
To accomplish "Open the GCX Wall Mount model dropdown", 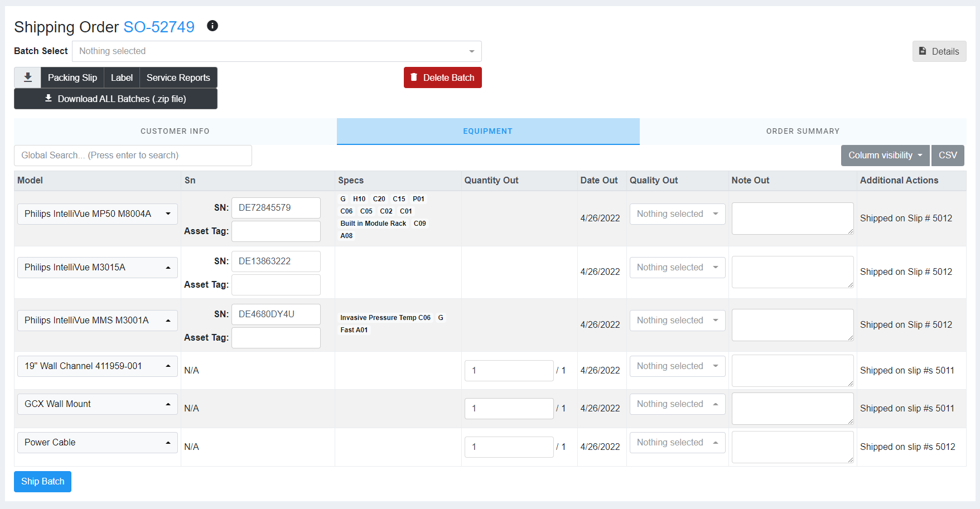I will tap(98, 404).
